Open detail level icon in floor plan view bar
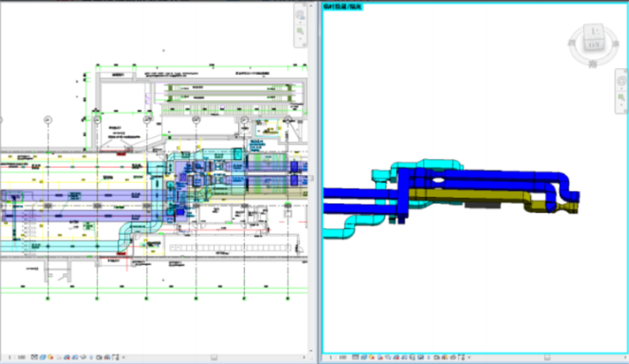 pos(34,358)
